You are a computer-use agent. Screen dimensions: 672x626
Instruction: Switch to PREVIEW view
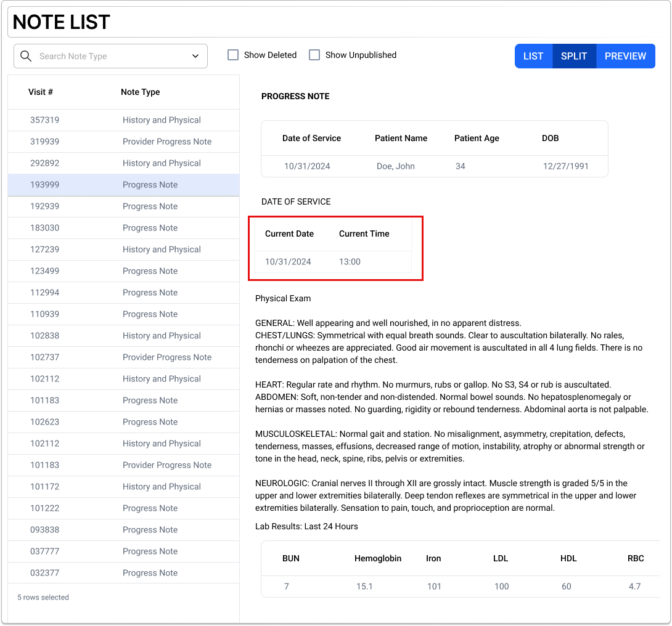click(625, 56)
